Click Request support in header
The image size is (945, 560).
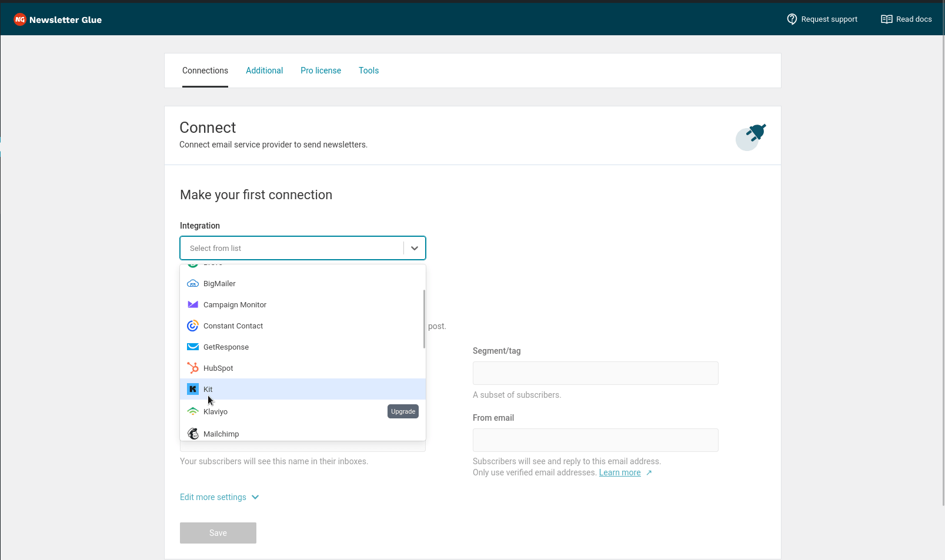(x=822, y=19)
